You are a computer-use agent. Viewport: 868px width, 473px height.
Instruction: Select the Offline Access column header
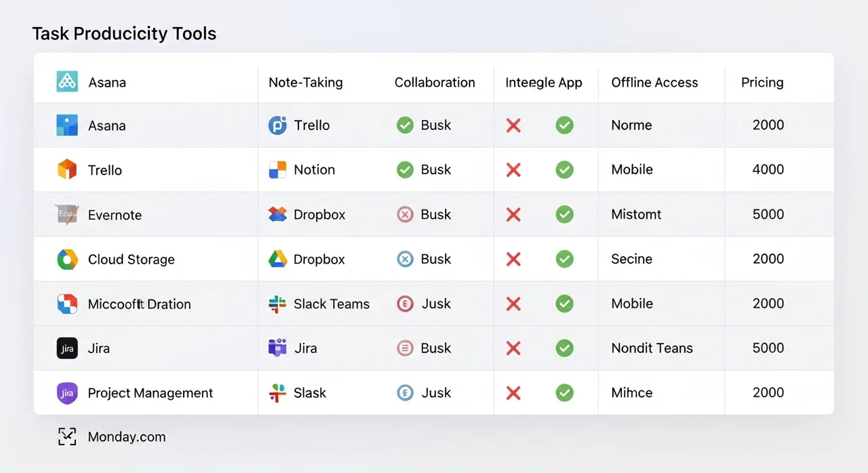654,83
